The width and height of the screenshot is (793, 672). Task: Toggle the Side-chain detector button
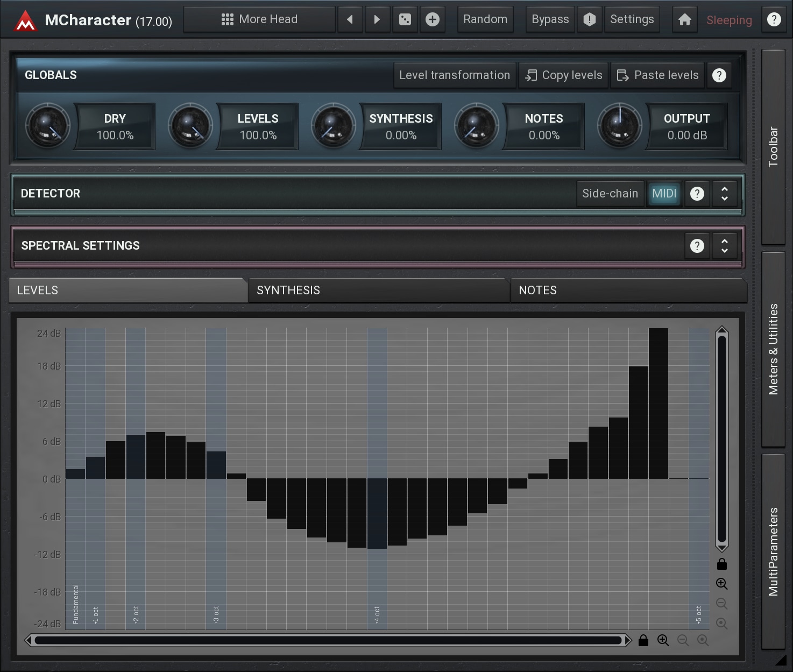click(610, 194)
